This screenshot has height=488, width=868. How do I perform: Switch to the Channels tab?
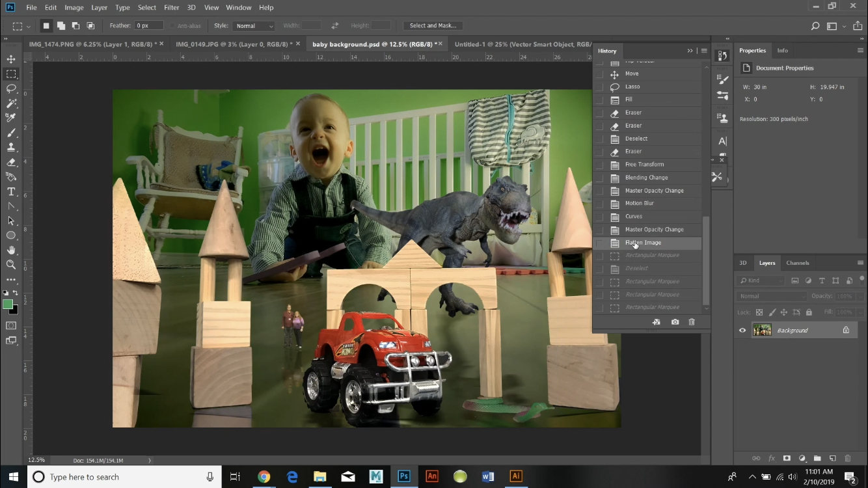(x=797, y=263)
